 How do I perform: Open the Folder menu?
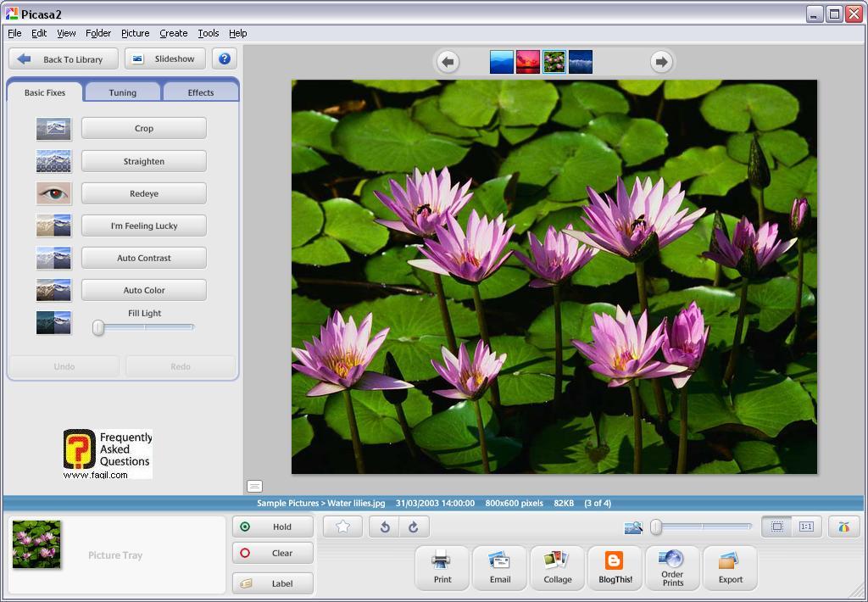(98, 33)
